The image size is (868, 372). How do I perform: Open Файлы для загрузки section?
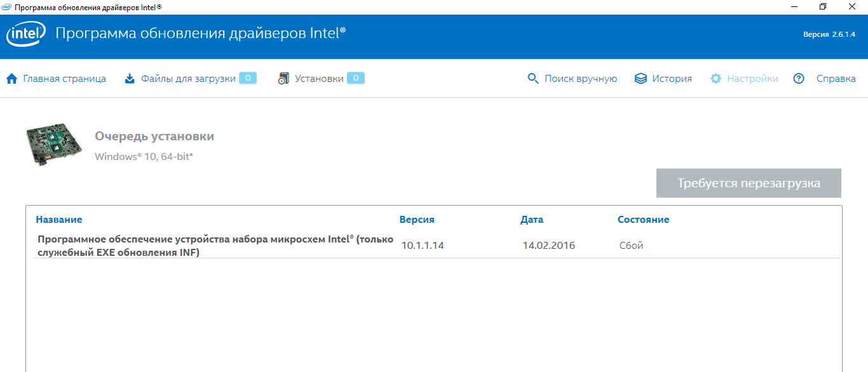click(188, 79)
